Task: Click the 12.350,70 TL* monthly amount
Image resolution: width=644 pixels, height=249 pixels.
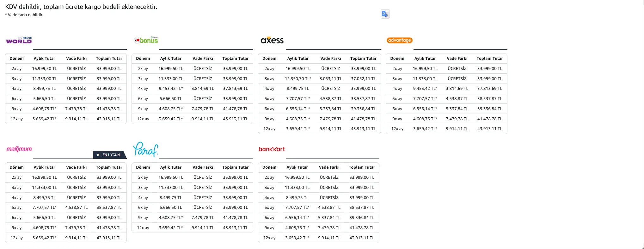Action: [298, 78]
